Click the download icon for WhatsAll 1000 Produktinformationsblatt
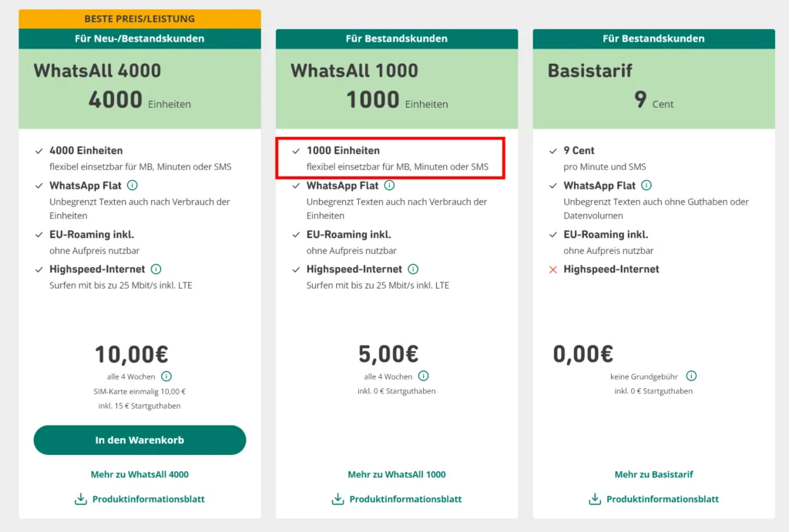This screenshot has width=789, height=532. coord(337,499)
